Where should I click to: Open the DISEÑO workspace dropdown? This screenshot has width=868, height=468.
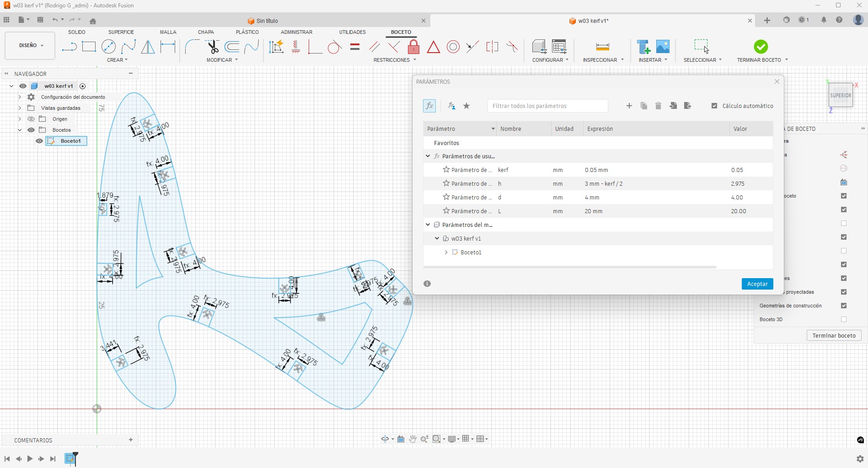point(30,46)
